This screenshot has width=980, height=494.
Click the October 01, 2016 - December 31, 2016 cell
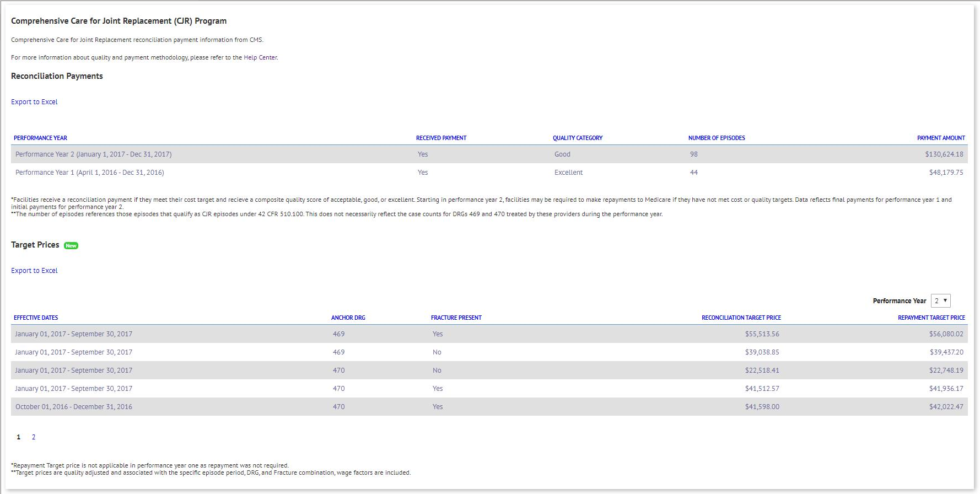(x=74, y=407)
